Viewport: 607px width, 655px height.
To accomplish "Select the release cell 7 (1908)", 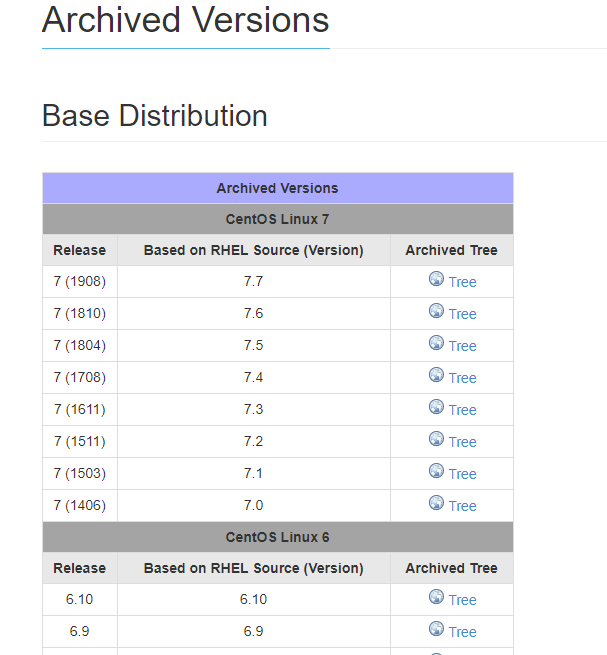I will (80, 282).
